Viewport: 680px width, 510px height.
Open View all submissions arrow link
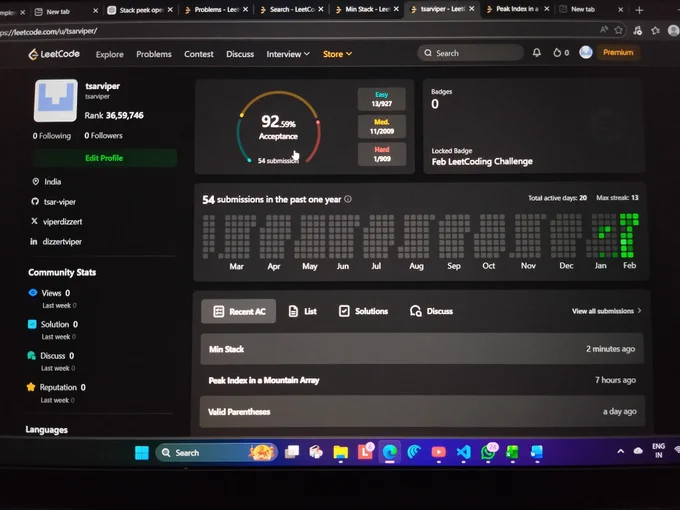pyautogui.click(x=606, y=311)
